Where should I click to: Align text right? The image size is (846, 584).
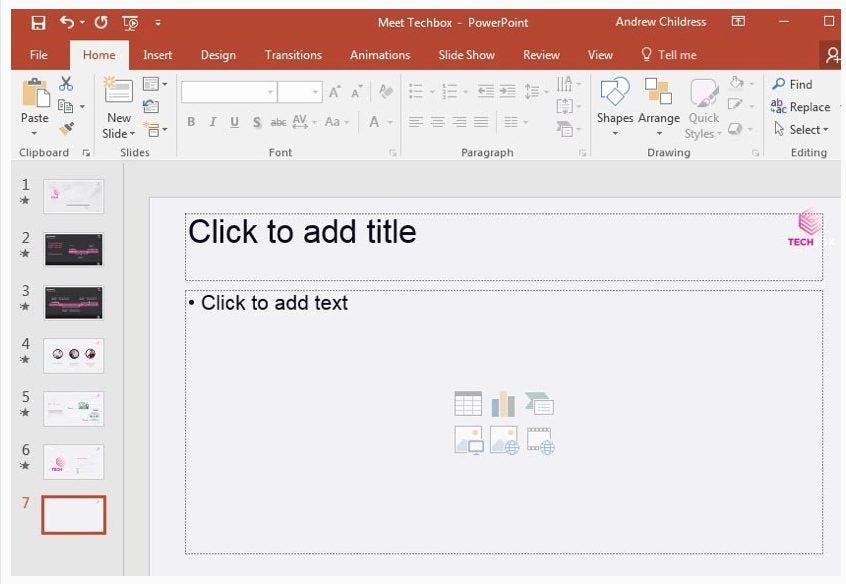tap(459, 123)
